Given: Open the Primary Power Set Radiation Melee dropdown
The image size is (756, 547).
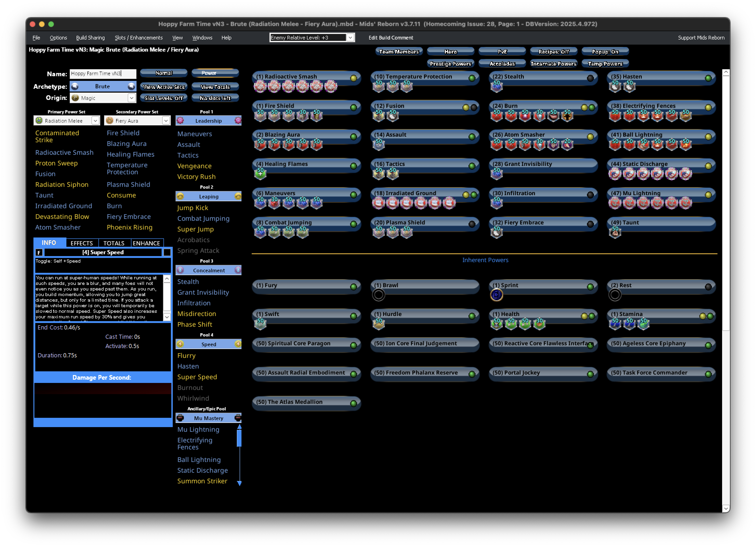Looking at the screenshot, I should pyautogui.click(x=95, y=121).
